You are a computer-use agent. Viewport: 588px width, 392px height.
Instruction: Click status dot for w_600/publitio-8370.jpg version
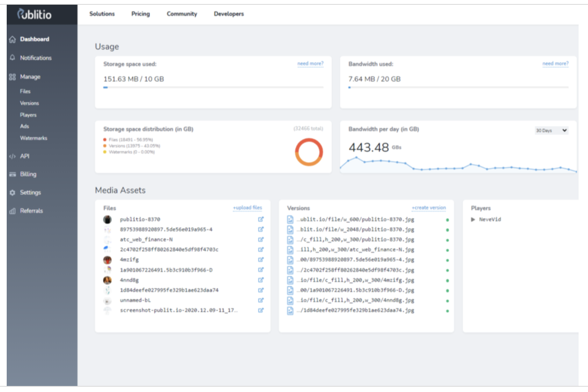pyautogui.click(x=447, y=220)
